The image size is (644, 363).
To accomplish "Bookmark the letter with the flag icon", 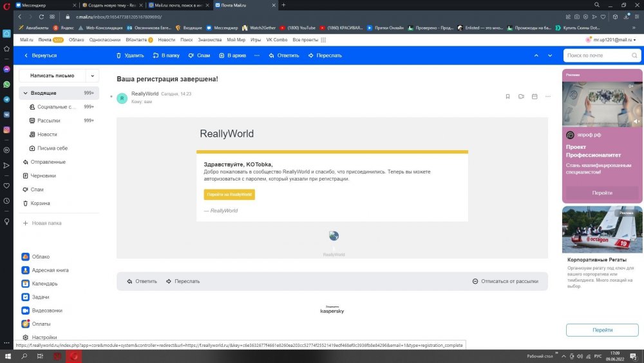I will point(507,97).
